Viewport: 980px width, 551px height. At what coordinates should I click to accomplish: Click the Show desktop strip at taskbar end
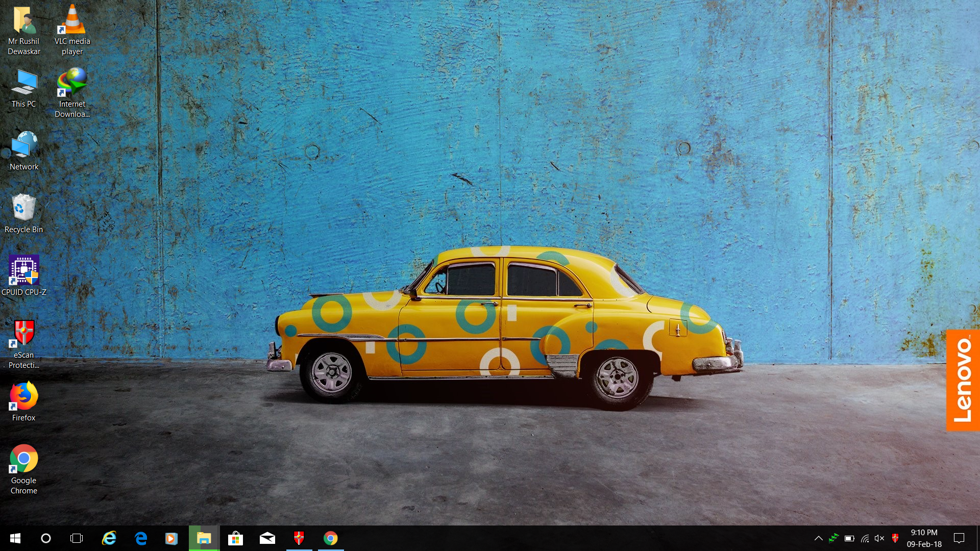[x=978, y=538]
